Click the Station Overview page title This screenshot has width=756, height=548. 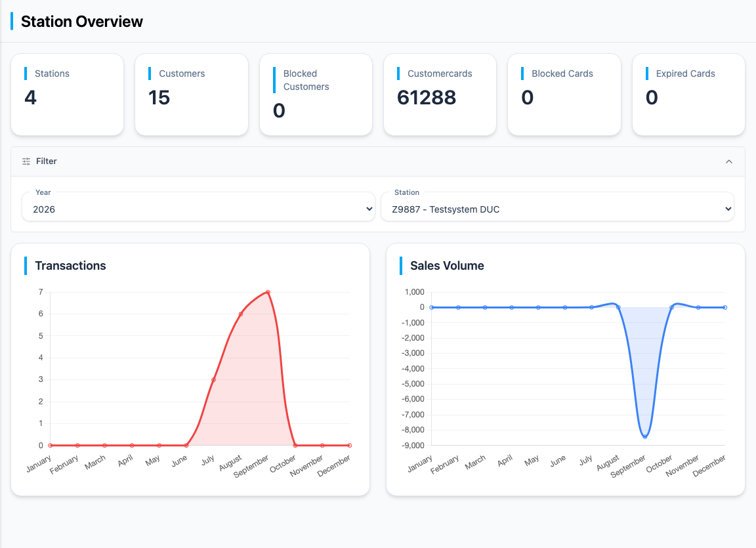click(82, 22)
